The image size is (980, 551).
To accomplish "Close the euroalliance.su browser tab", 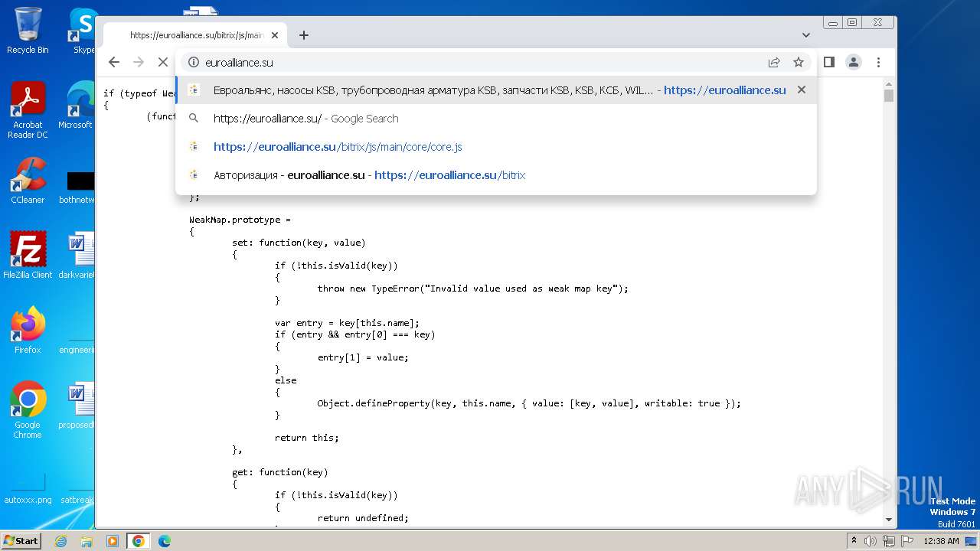I will tap(275, 35).
